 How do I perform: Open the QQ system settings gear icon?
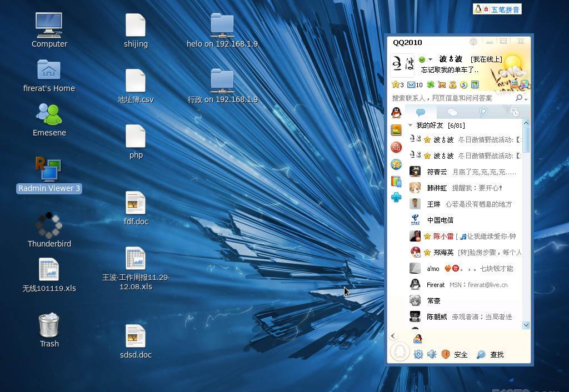[x=418, y=354]
